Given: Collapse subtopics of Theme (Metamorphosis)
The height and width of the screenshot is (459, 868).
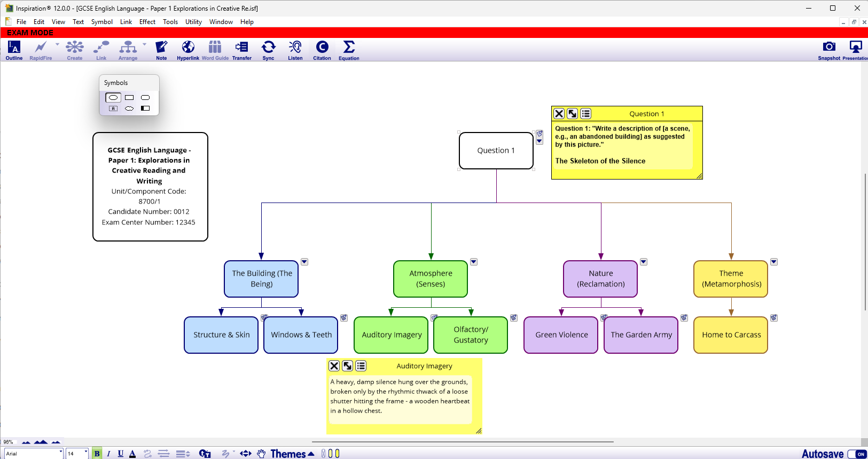Looking at the screenshot, I should 774,262.
